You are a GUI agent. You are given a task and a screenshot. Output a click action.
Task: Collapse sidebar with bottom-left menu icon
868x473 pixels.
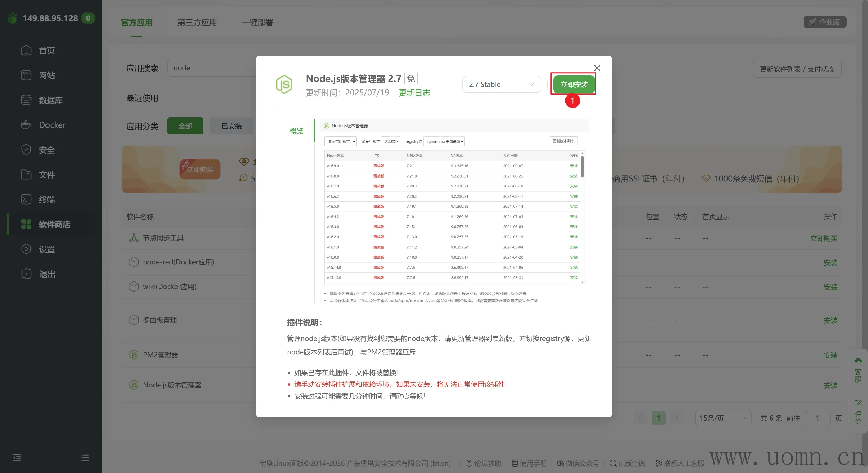pos(17,457)
